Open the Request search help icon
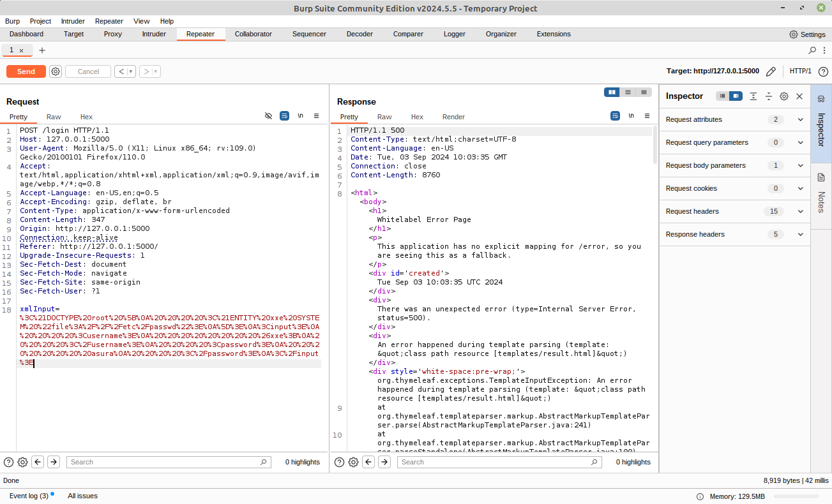The width and height of the screenshot is (832, 504). coord(8,462)
